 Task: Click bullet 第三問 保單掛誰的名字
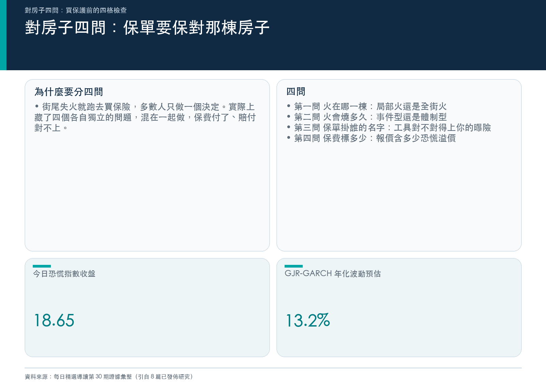(389, 127)
